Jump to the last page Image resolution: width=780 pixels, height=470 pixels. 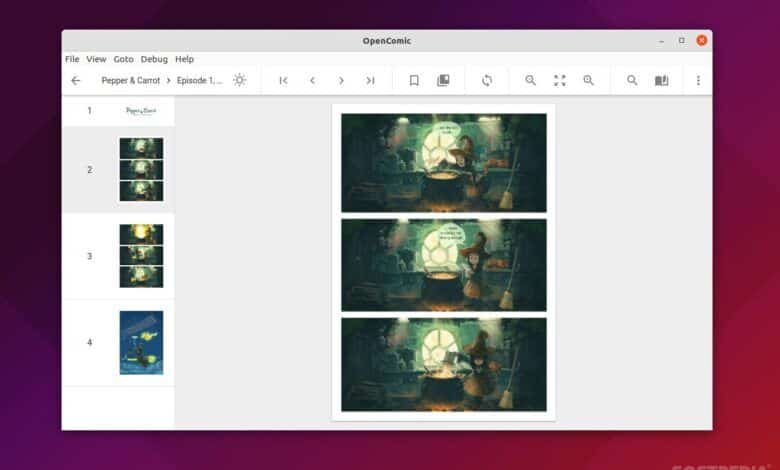(x=370, y=81)
